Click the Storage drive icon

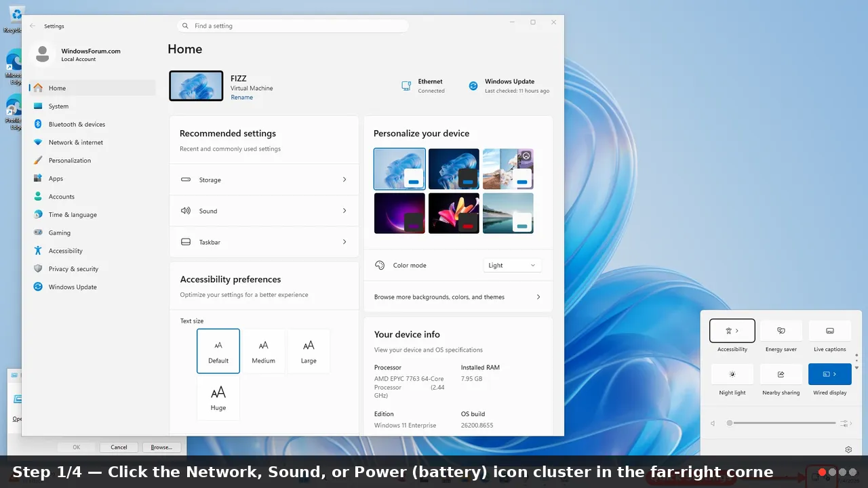[186, 180]
